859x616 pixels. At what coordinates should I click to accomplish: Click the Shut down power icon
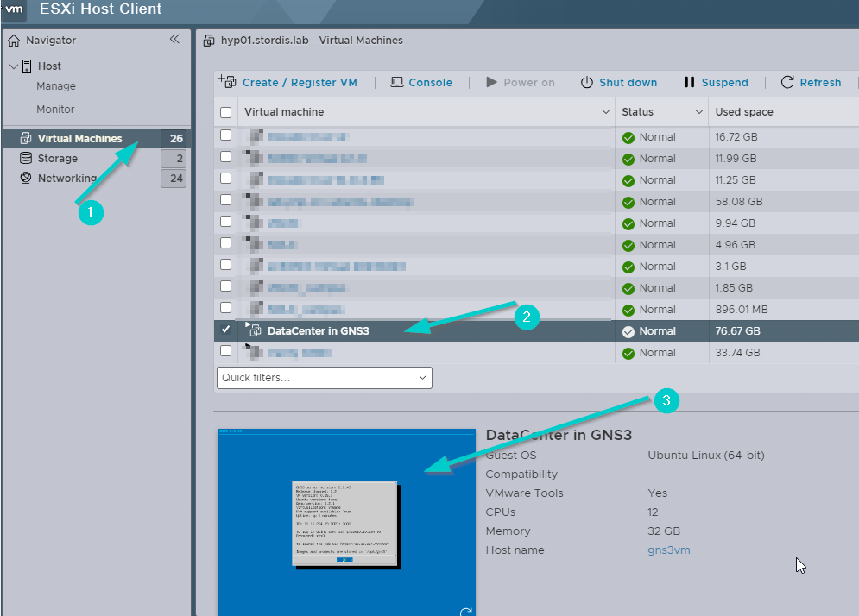pyautogui.click(x=587, y=83)
